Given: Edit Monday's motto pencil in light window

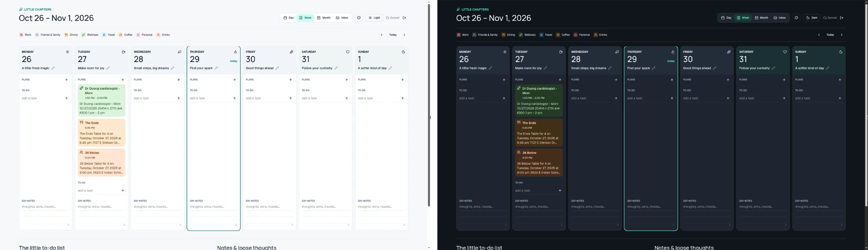Looking at the screenshot, I should [53, 68].
